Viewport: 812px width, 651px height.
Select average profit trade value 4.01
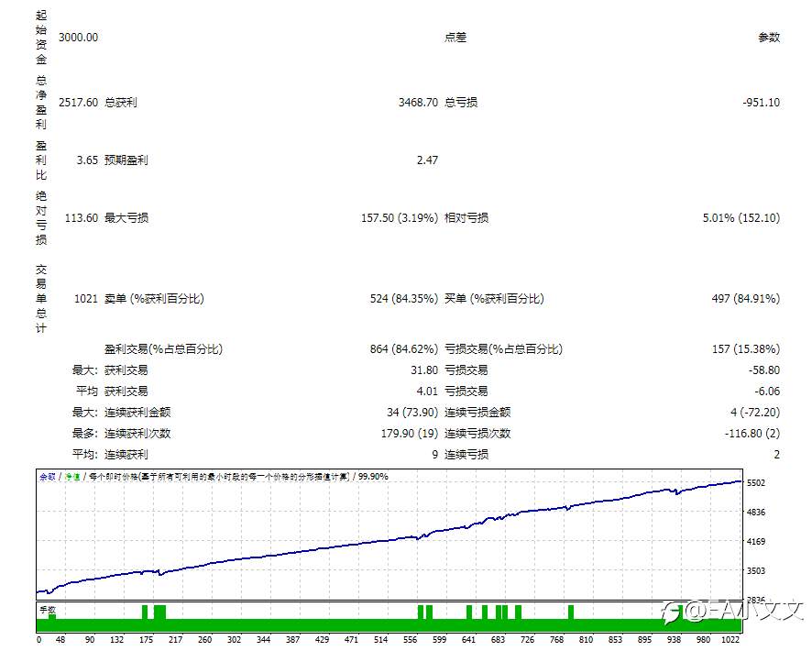coord(427,392)
